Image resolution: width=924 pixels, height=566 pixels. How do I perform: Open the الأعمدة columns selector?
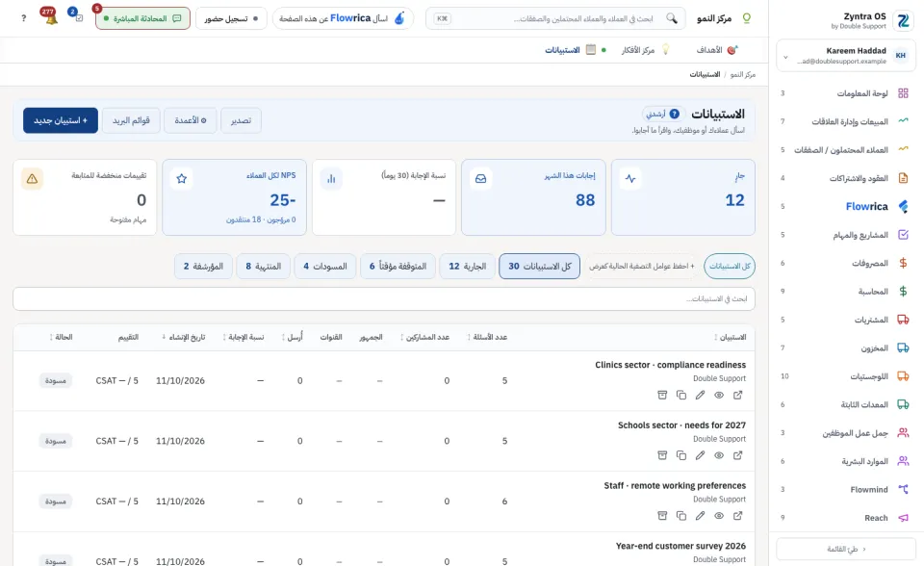point(191,120)
